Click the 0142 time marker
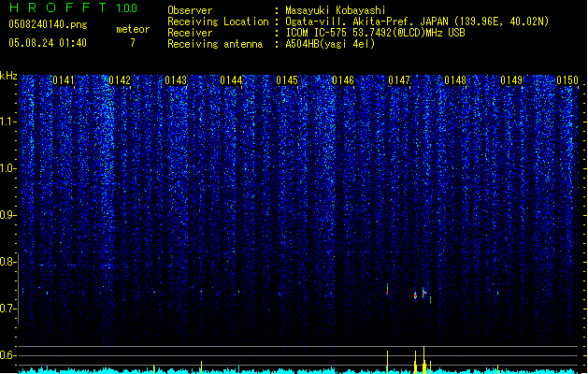The image size is (588, 374). [120, 80]
